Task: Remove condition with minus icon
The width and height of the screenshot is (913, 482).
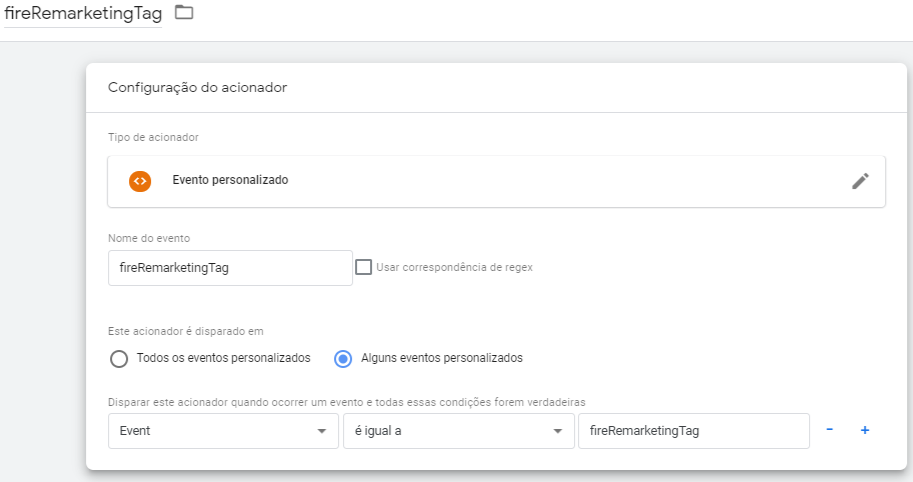Action: 830,430
